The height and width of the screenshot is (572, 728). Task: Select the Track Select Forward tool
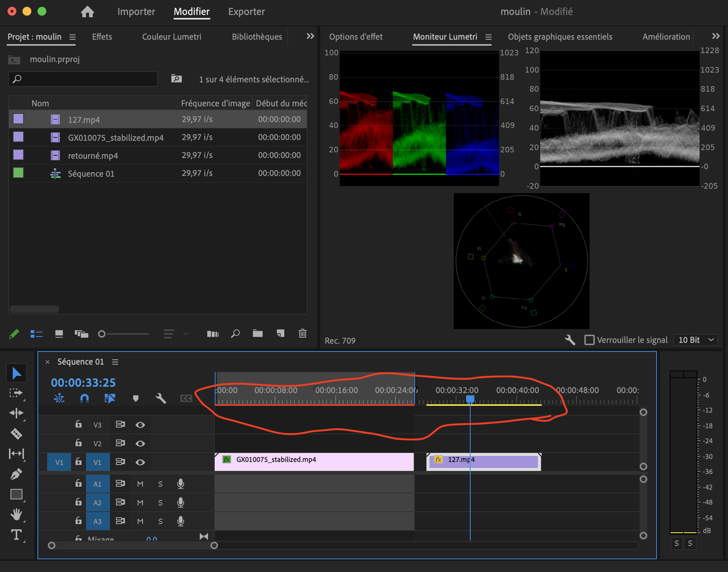(x=16, y=393)
